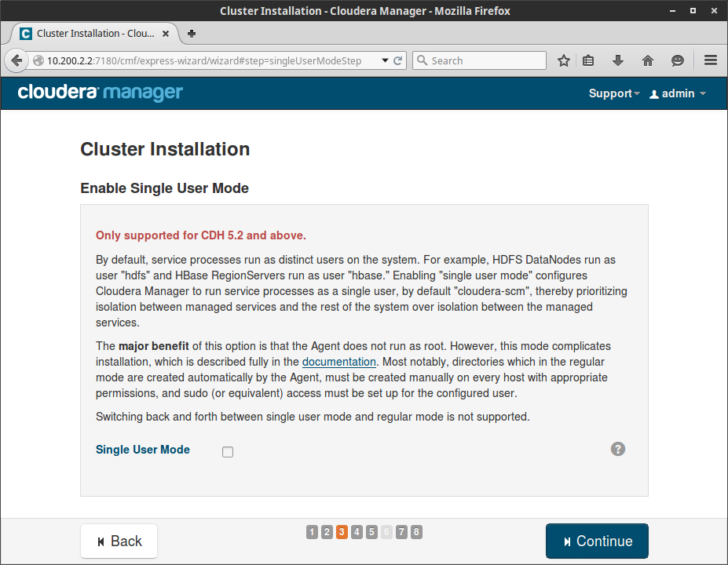This screenshot has width=728, height=565.
Task: Reload the page with refresh icon
Action: point(398,60)
